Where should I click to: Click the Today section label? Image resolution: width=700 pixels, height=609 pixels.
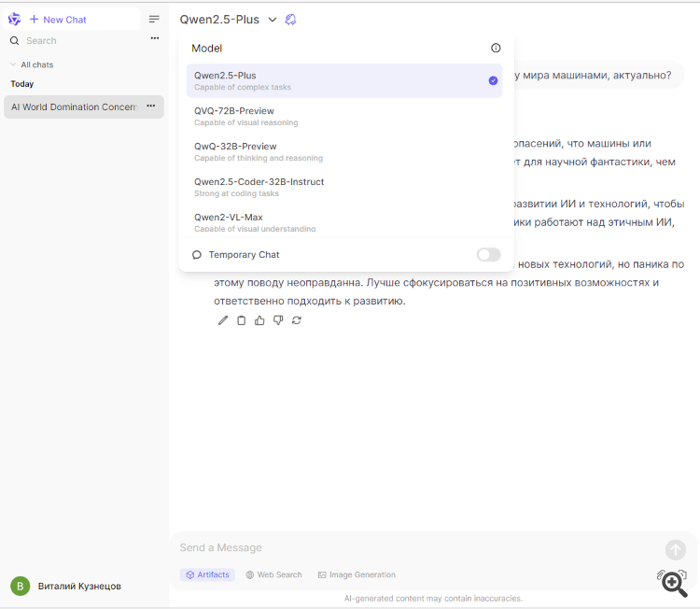pyautogui.click(x=21, y=84)
